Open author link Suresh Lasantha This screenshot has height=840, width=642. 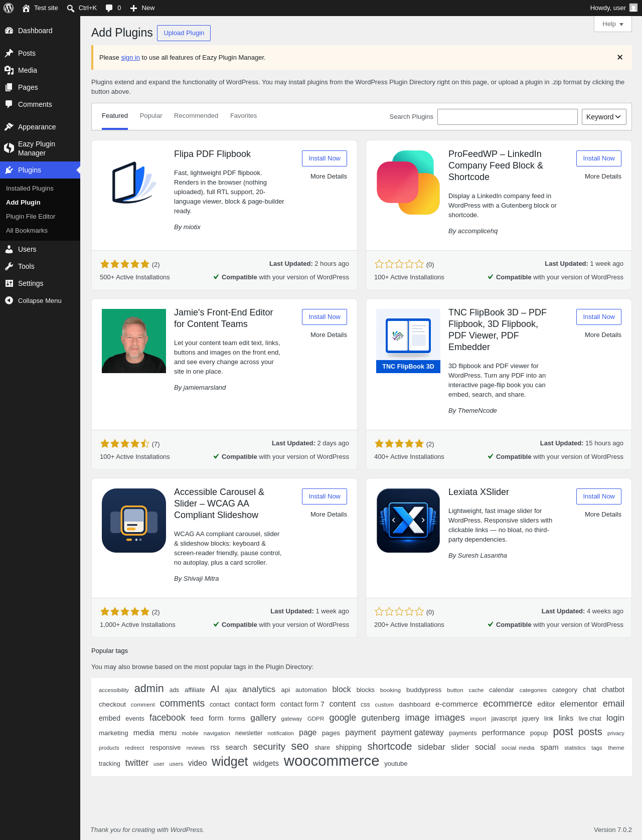pos(483,556)
